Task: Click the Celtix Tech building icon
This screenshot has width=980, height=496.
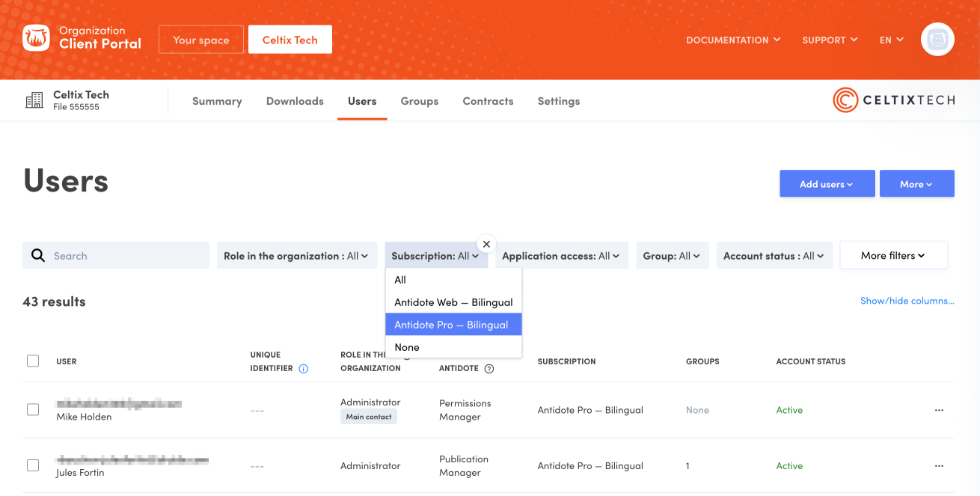Action: click(34, 101)
